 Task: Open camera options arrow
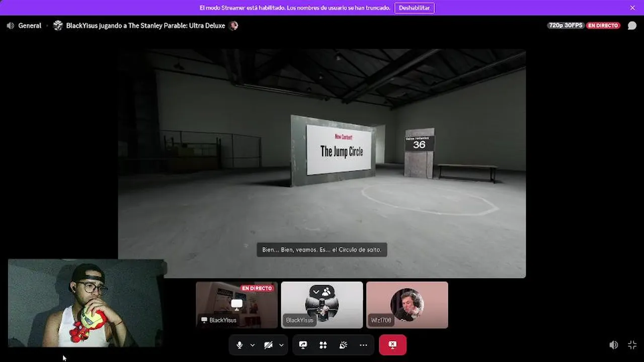click(281, 345)
